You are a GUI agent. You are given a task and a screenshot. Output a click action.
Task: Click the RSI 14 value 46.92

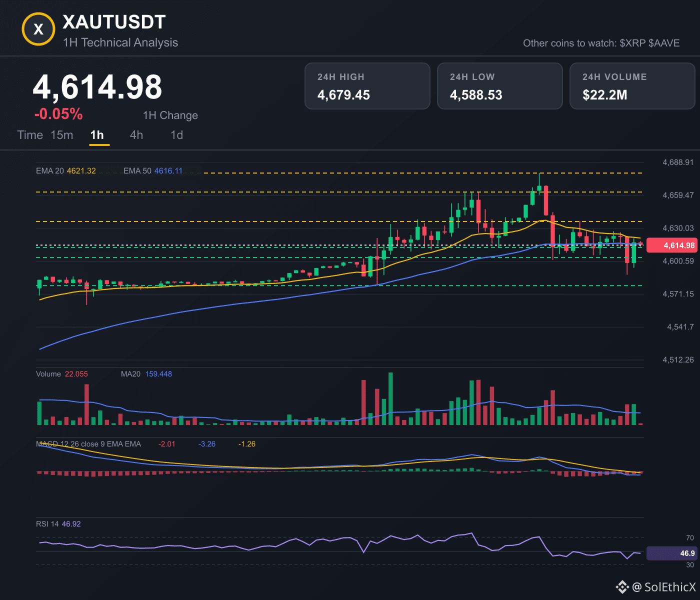point(71,524)
